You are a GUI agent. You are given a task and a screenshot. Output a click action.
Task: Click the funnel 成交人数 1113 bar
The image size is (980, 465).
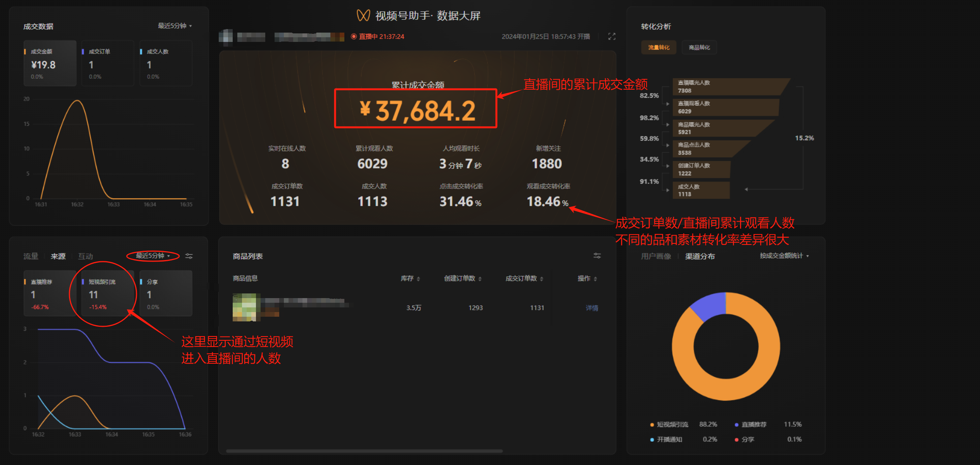pyautogui.click(x=701, y=190)
